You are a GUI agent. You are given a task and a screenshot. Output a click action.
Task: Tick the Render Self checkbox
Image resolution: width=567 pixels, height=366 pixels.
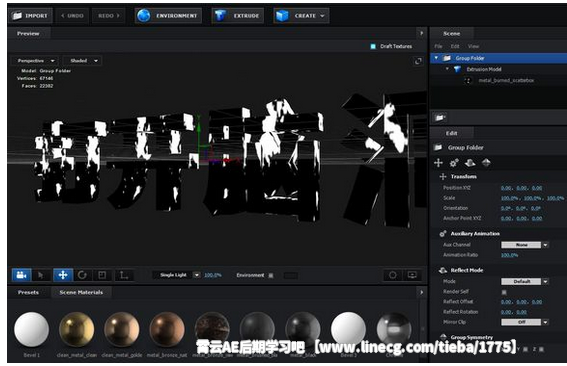coord(504,292)
